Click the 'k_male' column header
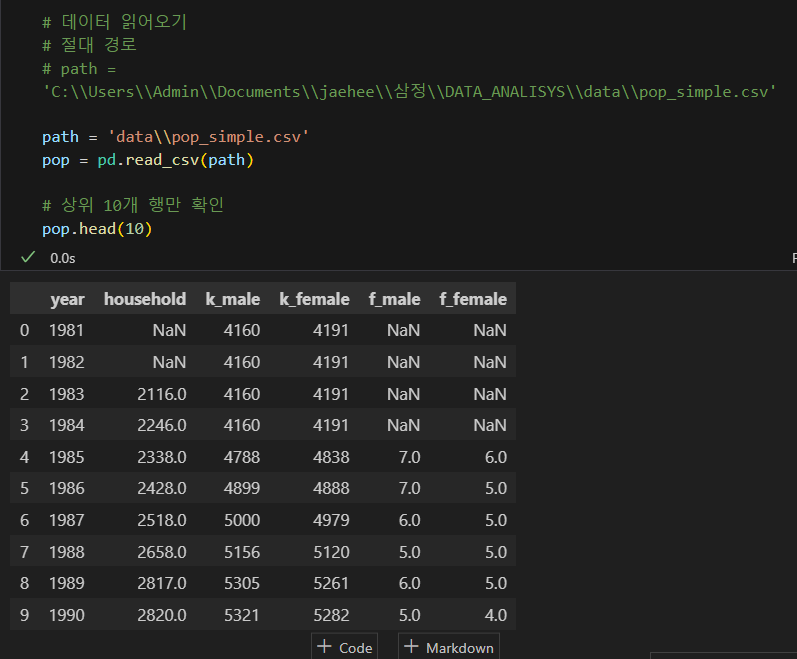The width and height of the screenshot is (797, 659). click(233, 299)
